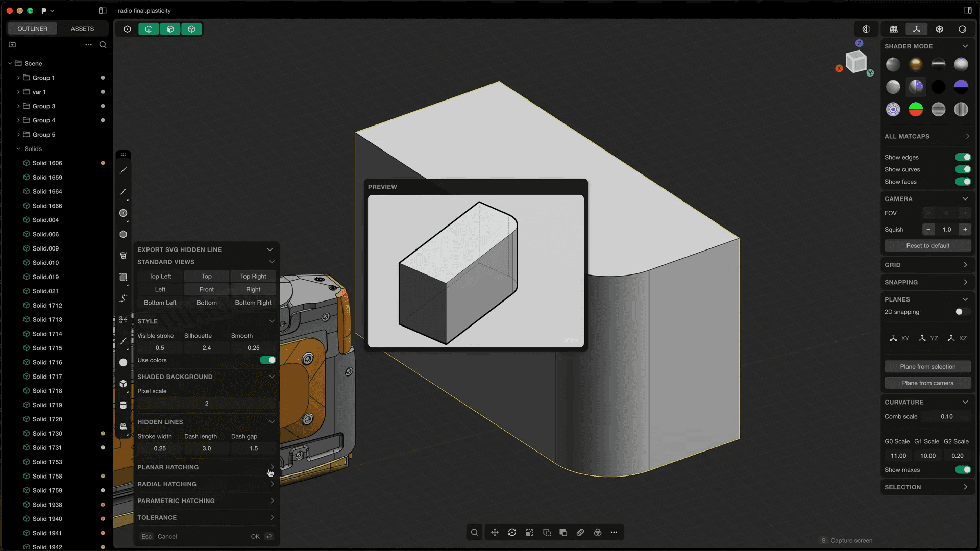
Task: Click the Reset to default camera button
Action: (927, 245)
